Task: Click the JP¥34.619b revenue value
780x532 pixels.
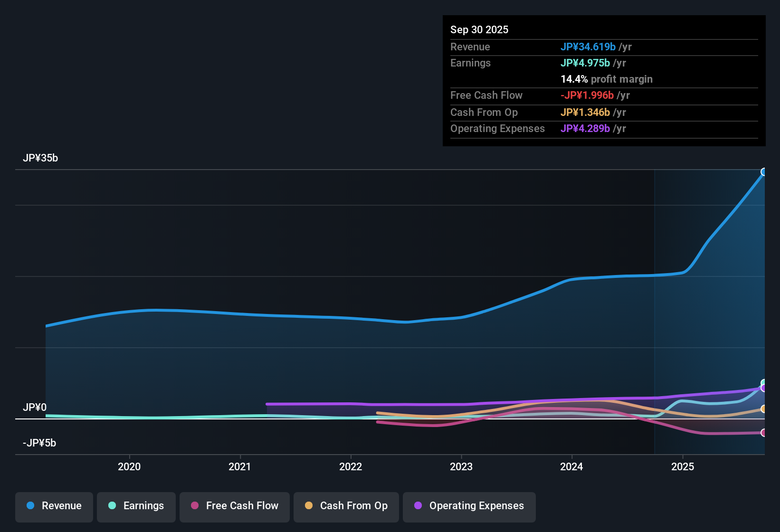Action: point(588,47)
